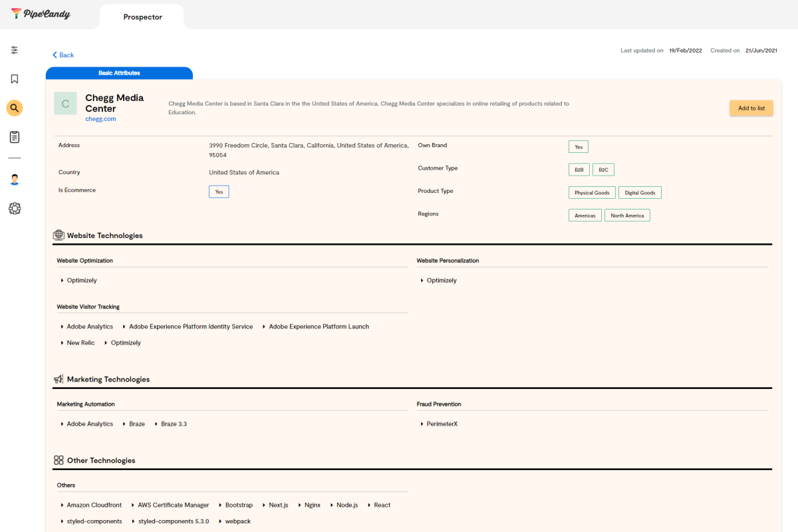Viewport: 798px width, 532px height.
Task: Click the Marketing Technologies megaphone icon
Action: 59,379
